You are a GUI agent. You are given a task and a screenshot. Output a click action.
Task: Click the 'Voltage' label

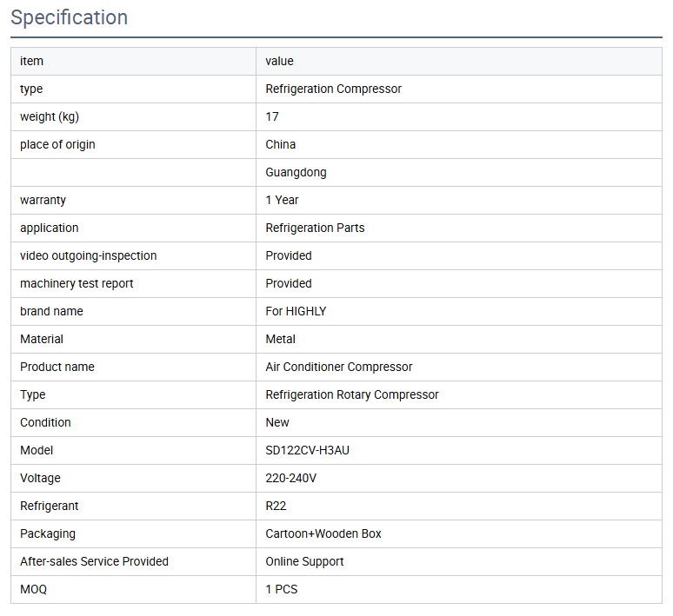tap(40, 479)
